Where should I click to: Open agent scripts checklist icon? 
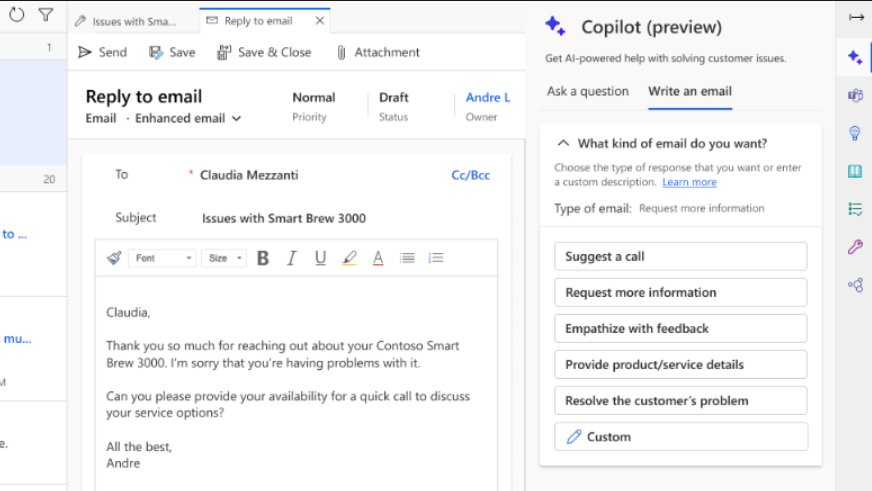coord(855,209)
